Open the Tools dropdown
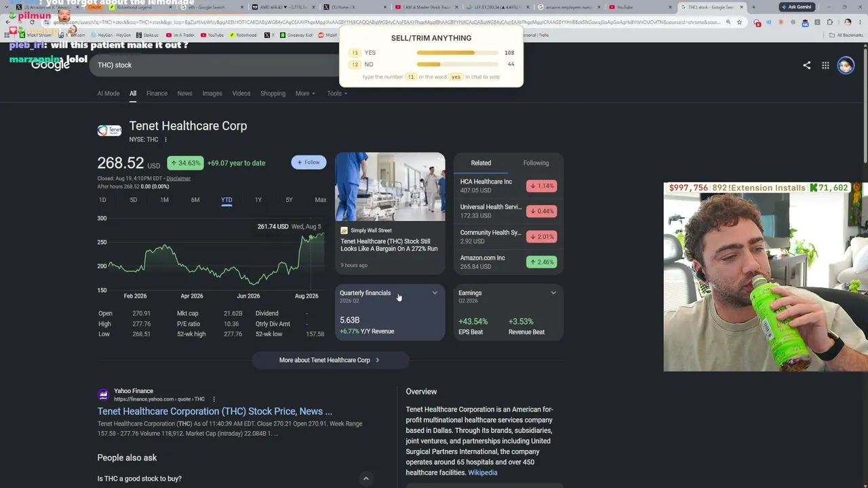 [337, 94]
